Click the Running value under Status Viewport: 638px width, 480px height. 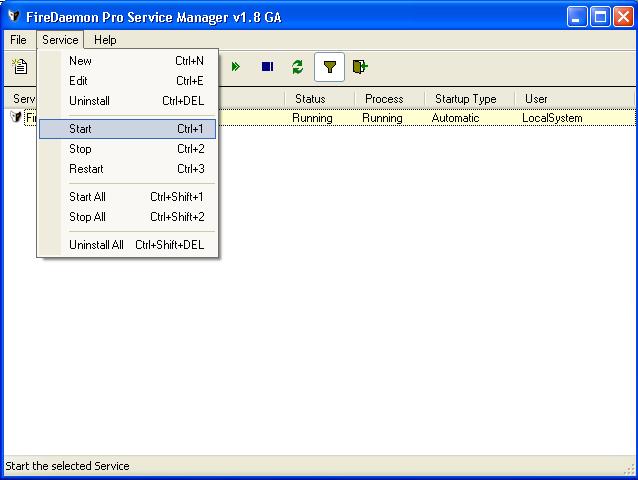click(312, 118)
